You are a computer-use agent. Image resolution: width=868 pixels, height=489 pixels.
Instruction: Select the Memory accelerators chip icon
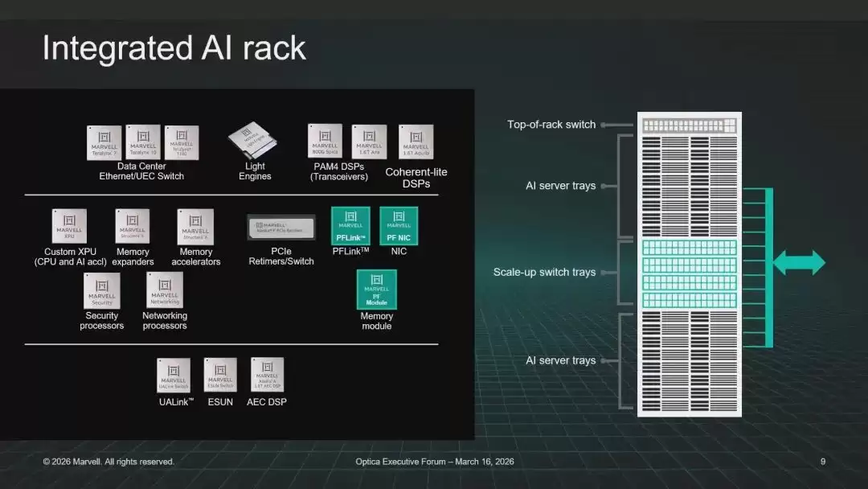coord(195,227)
